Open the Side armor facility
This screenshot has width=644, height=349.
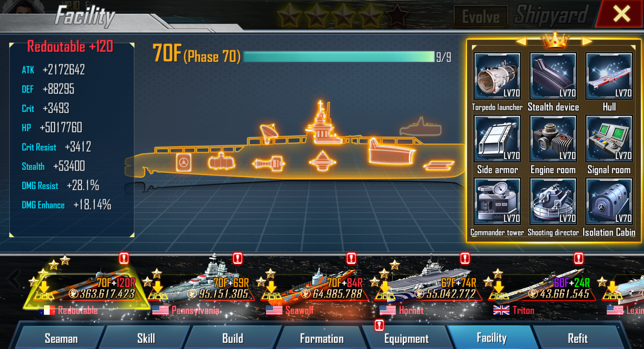click(497, 139)
